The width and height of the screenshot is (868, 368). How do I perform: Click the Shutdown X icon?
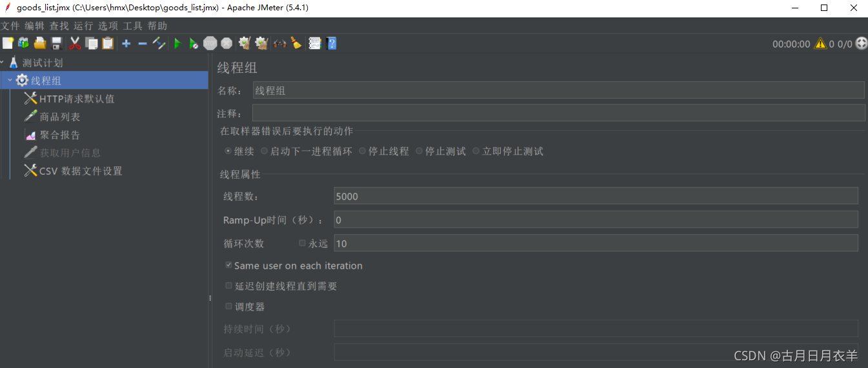227,43
